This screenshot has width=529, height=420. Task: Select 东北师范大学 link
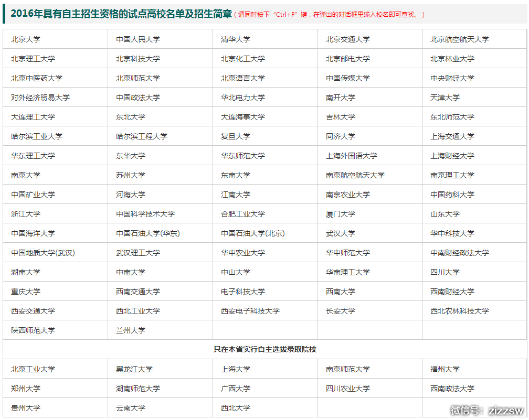pos(452,117)
